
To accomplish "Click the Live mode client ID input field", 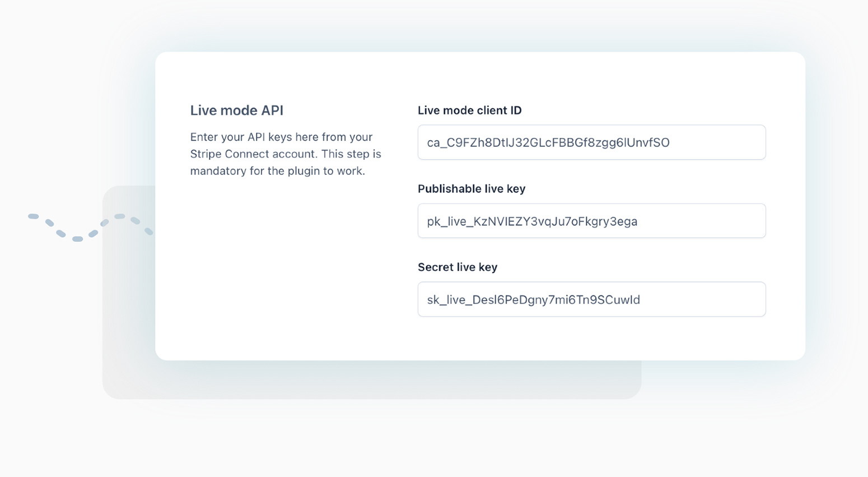I will pos(591,142).
